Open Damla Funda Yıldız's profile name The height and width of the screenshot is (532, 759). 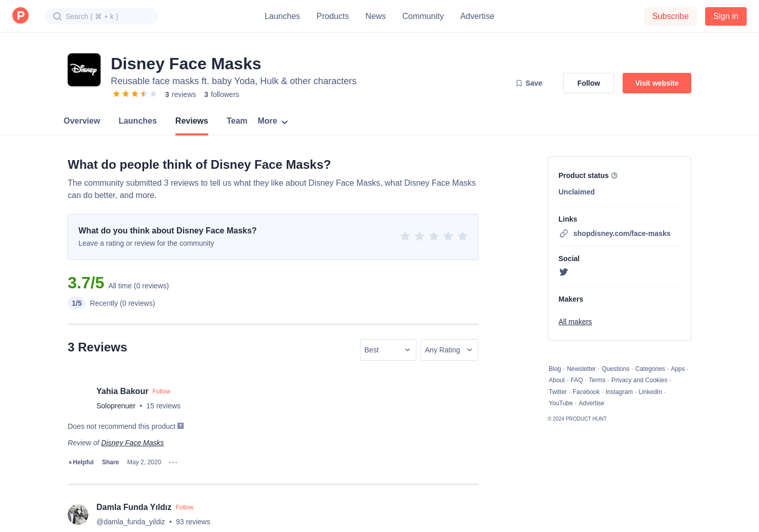pyautogui.click(x=134, y=507)
